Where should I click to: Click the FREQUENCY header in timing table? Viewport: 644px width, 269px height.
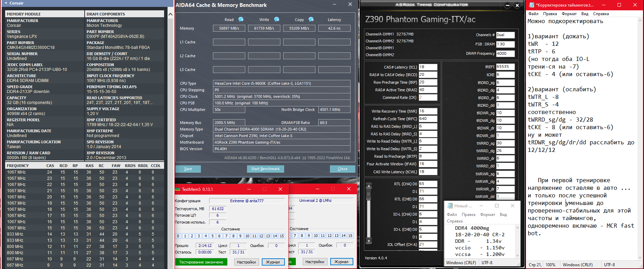click(18, 166)
